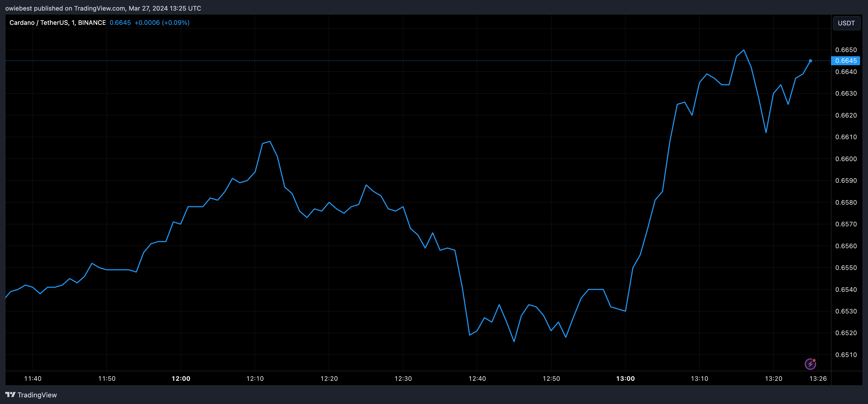Click the 0.6600 price axis label
The height and width of the screenshot is (404, 868).
(846, 159)
